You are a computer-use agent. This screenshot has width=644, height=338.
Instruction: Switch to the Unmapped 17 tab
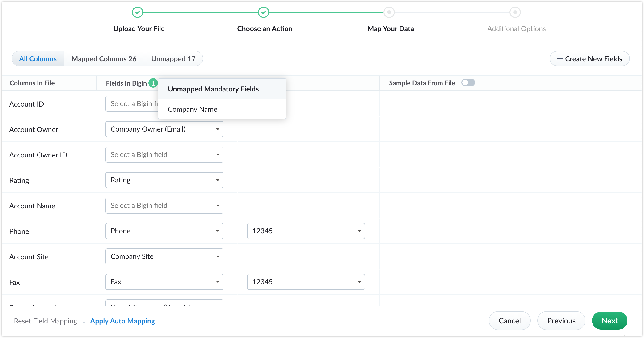[x=173, y=59]
